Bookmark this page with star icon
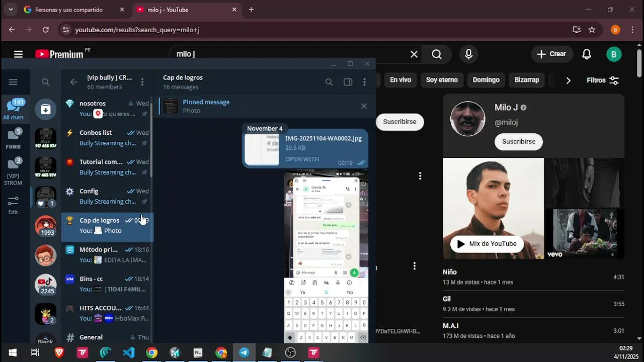Screen dimensions: 644x362 [592, 30]
